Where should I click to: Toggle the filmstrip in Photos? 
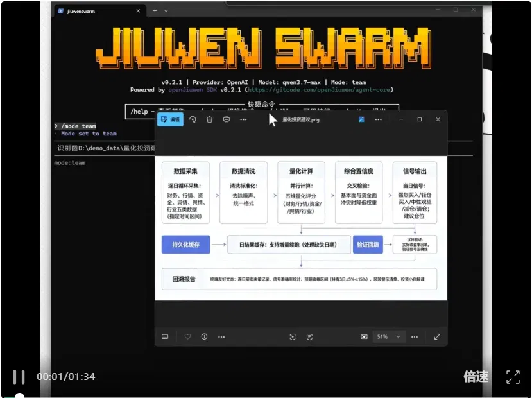[165, 336]
